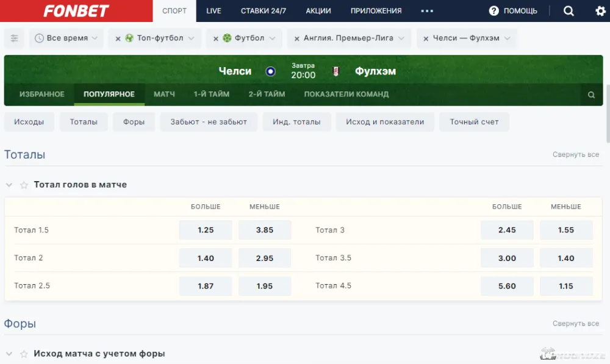Open the Помощь link
This screenshot has height=364, width=610.
point(520,11)
